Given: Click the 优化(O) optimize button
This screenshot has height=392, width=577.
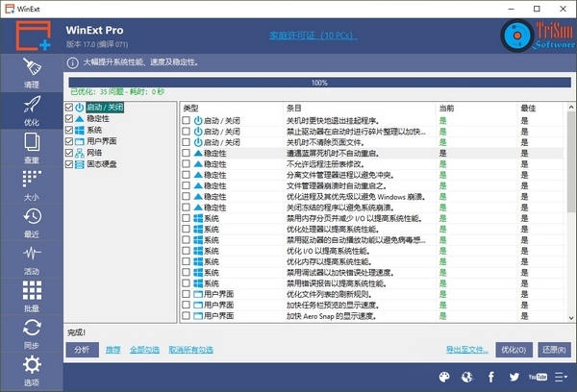Looking at the screenshot, I should [514, 350].
